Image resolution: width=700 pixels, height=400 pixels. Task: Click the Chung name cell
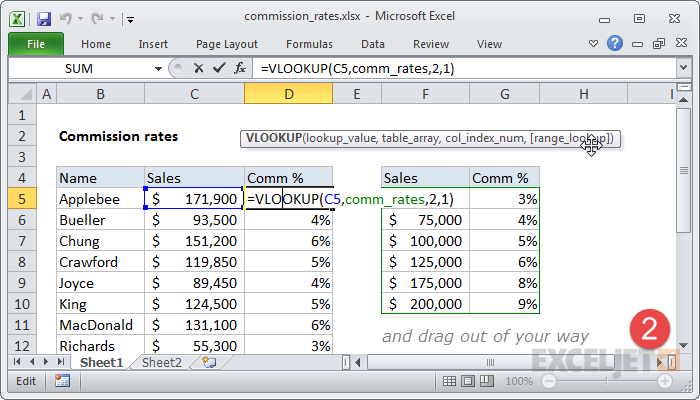pyautogui.click(x=100, y=241)
